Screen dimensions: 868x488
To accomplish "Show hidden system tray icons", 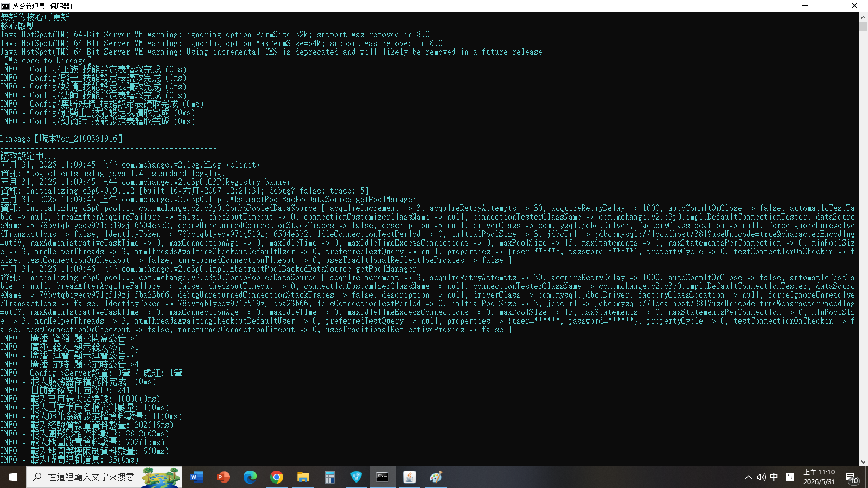I will [x=749, y=477].
